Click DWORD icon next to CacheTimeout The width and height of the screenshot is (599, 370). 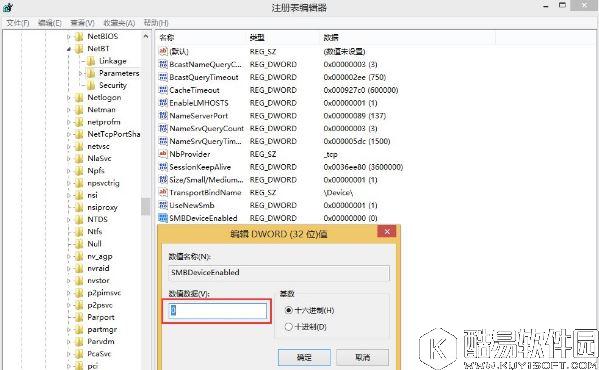[163, 90]
